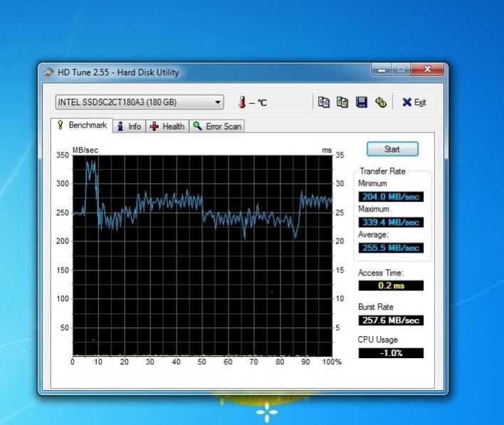Click the copy text to clipboard icon
Screen dimensions: 504x425
click(x=323, y=103)
